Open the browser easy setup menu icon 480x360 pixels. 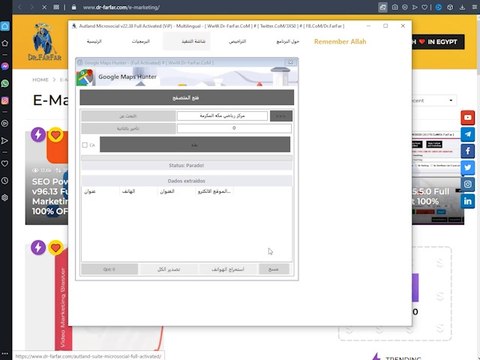474,7
